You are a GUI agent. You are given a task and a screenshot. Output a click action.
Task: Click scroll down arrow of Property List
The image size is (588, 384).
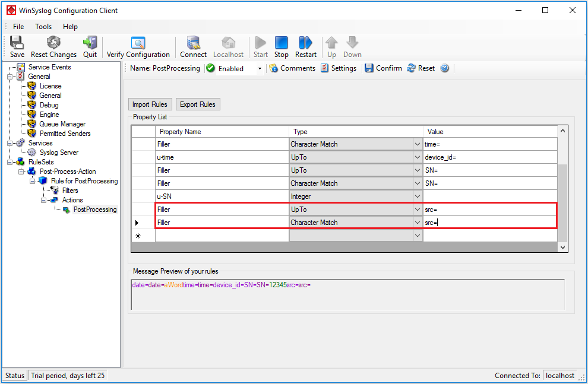pos(562,247)
